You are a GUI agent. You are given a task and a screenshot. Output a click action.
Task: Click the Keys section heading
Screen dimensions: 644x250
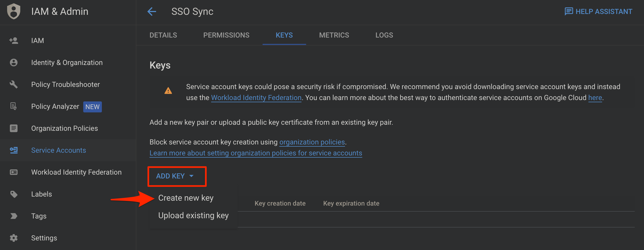coord(160,65)
